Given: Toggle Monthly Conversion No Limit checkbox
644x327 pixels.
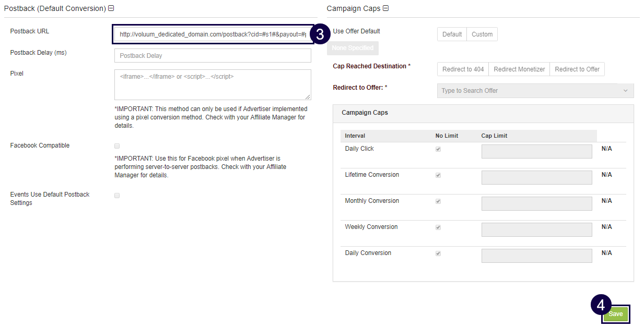Looking at the screenshot, I should click(x=438, y=201).
